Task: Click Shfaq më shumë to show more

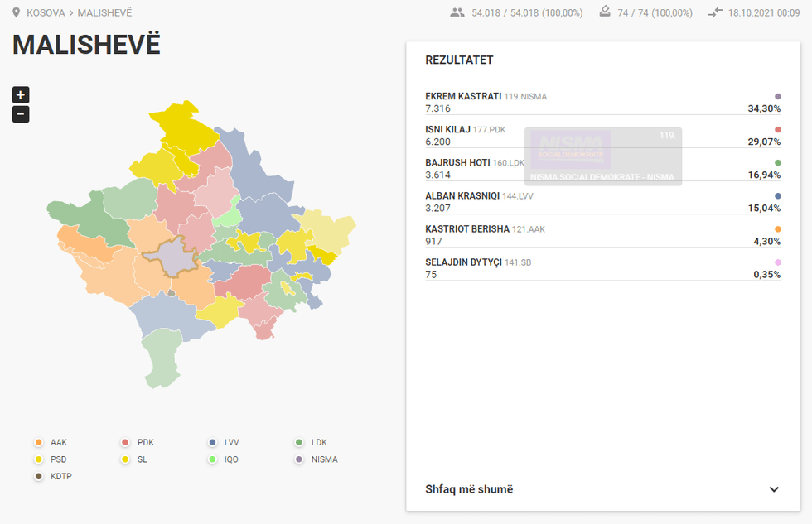Action: tap(469, 489)
